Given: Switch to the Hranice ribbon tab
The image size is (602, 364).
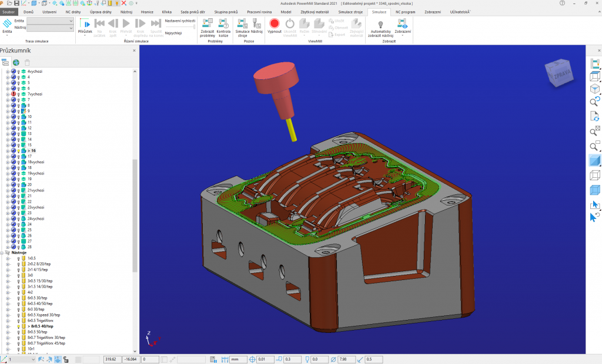Looking at the screenshot, I should coord(147,12).
